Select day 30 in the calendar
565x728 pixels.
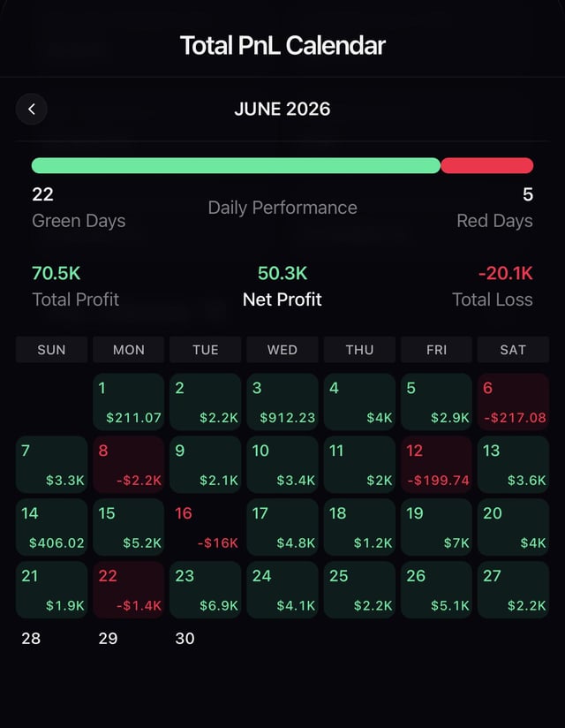pyautogui.click(x=185, y=639)
